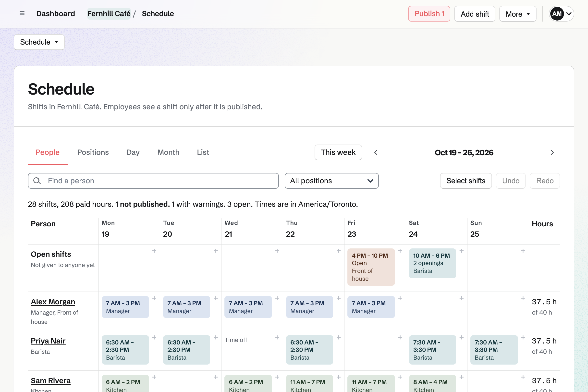Open Alex Morgan's profile link
This screenshot has height=392, width=588.
tap(53, 302)
